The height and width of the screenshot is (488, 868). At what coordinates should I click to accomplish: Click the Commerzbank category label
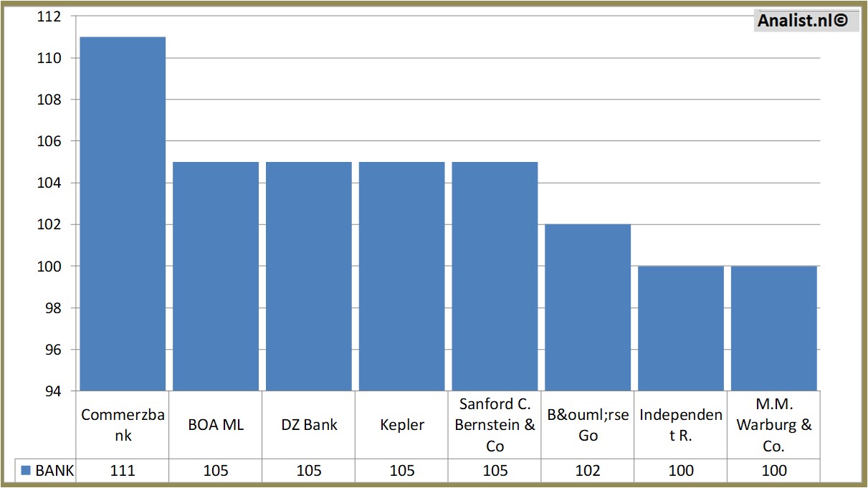[x=123, y=425]
